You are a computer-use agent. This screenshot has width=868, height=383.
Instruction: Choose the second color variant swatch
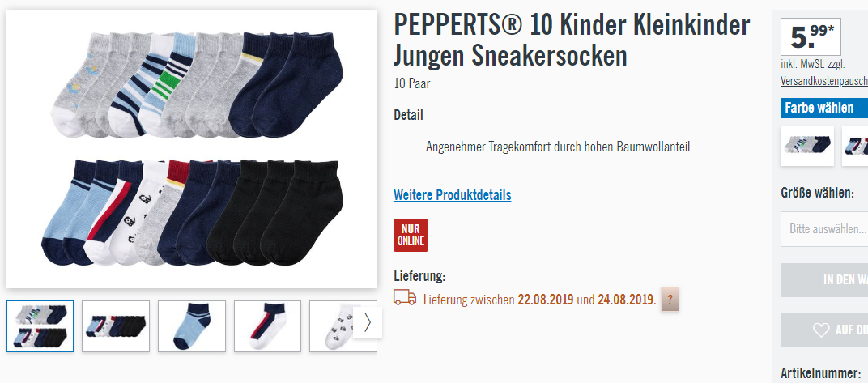(855, 146)
